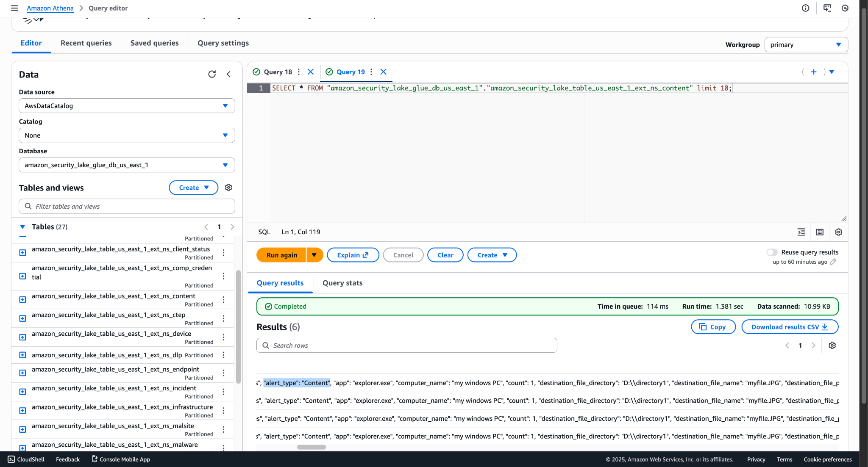Add a new query tab
The height and width of the screenshot is (467, 868).
click(x=814, y=72)
